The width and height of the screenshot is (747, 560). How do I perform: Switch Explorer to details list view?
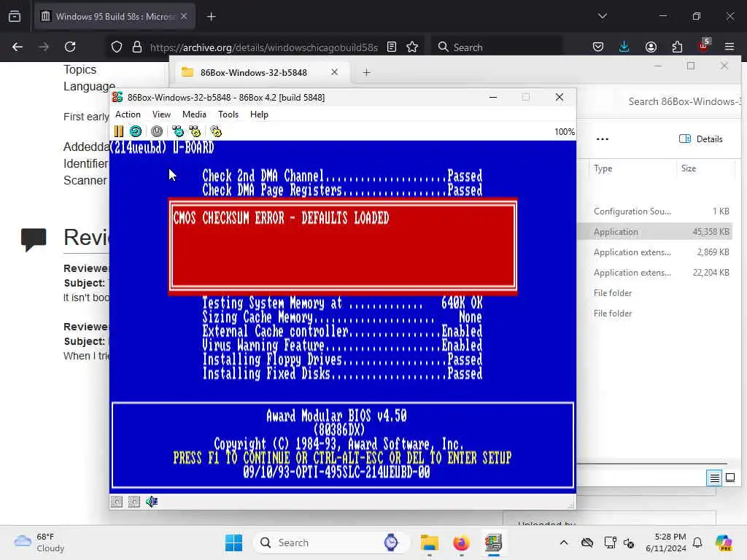tap(715, 478)
